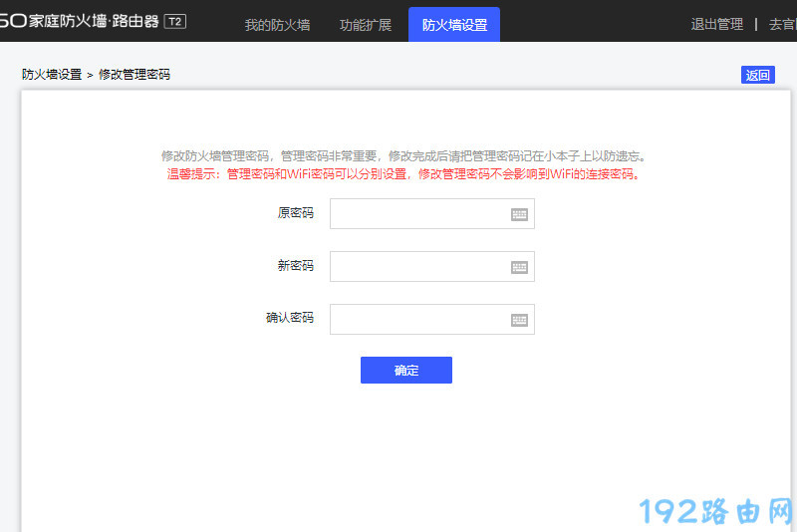Screen dimensions: 797x532
Task: Click the 退出管理 link
Action: 716,25
